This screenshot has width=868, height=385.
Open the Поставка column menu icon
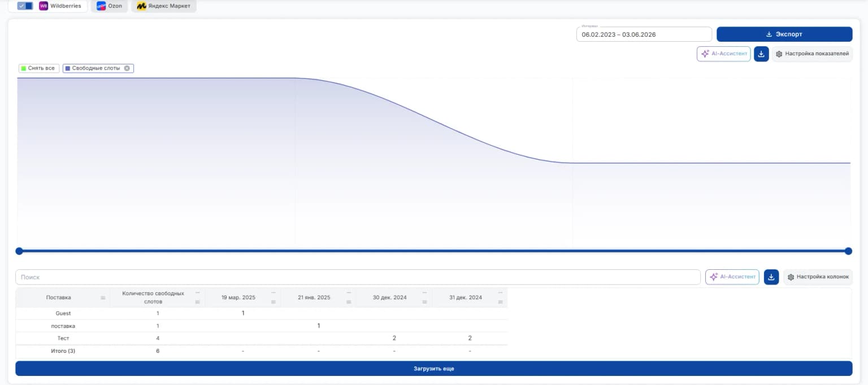point(103,297)
